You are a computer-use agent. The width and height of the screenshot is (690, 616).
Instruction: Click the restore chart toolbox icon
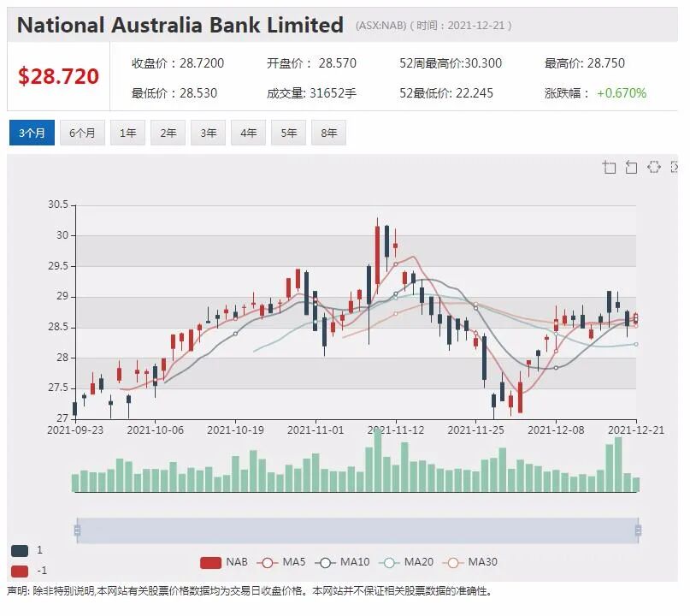tap(654, 167)
